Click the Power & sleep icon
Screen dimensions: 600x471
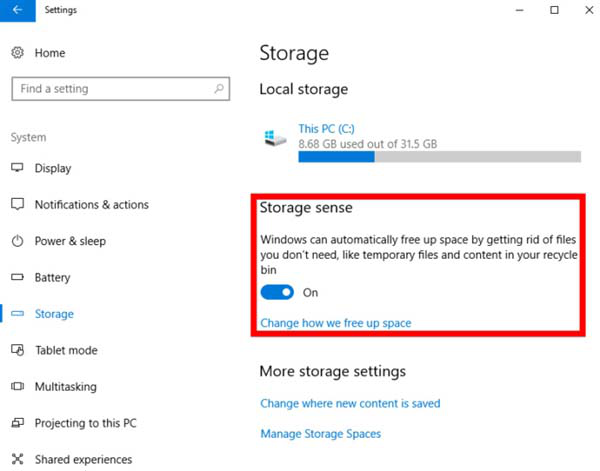tap(17, 241)
